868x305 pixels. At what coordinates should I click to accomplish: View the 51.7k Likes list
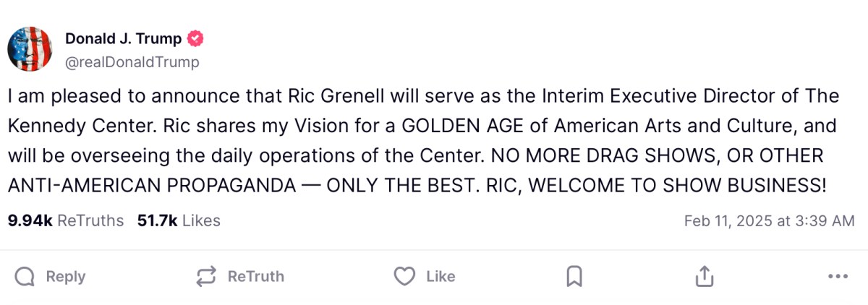click(x=179, y=220)
